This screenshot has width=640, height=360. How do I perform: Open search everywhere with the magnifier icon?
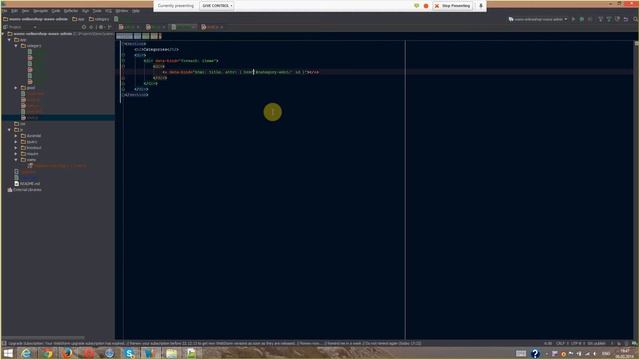[x=636, y=19]
